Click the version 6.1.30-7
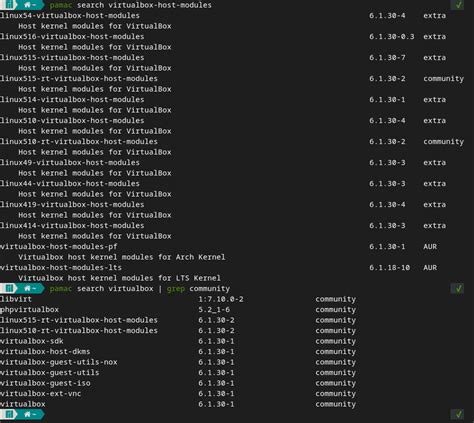Screen dimensions: 474x423 tap(387, 58)
